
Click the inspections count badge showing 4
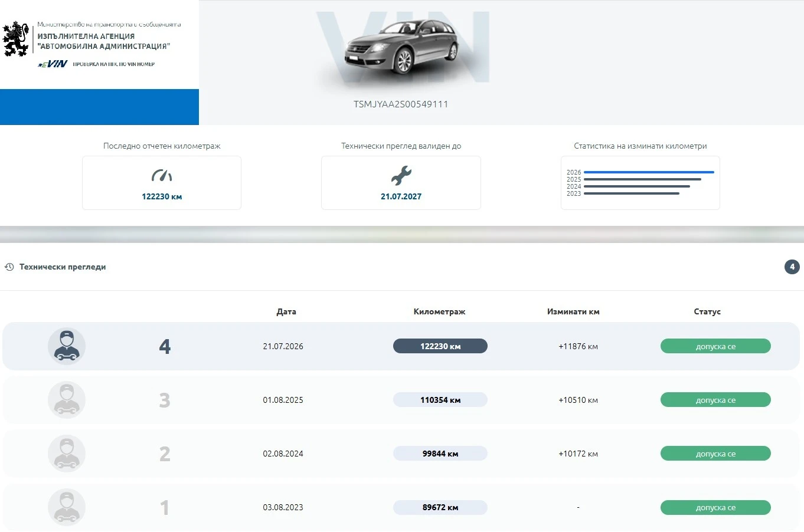792,267
